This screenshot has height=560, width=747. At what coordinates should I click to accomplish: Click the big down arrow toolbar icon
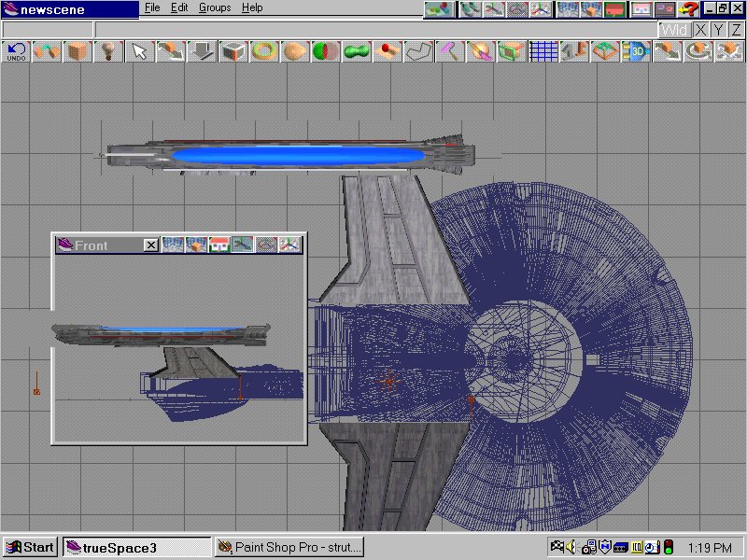point(202,51)
